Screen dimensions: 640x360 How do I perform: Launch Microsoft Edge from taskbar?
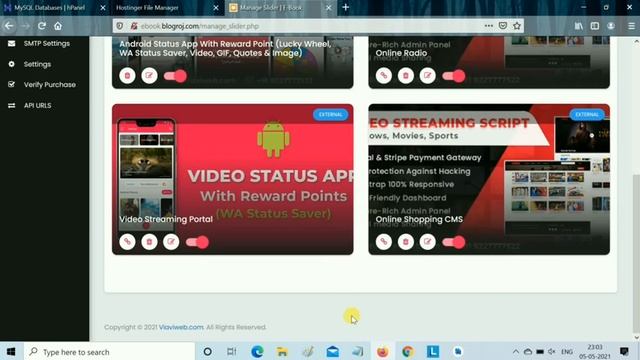257,351
